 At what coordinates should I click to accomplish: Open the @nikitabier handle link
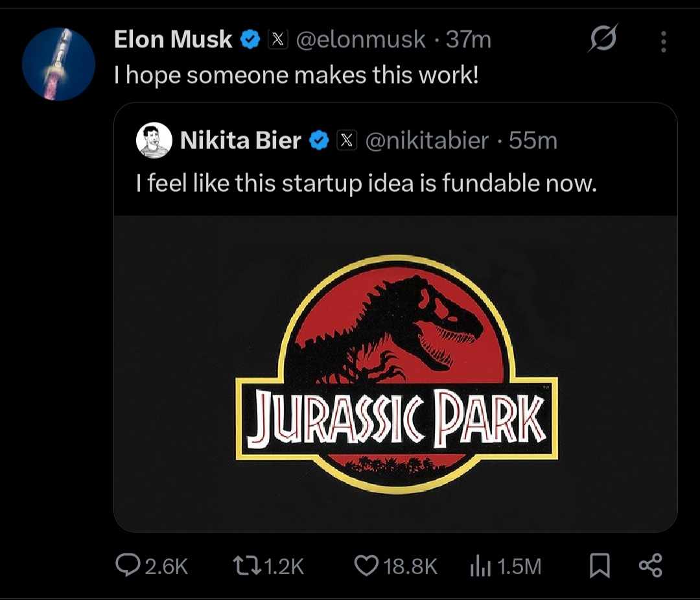[428, 140]
